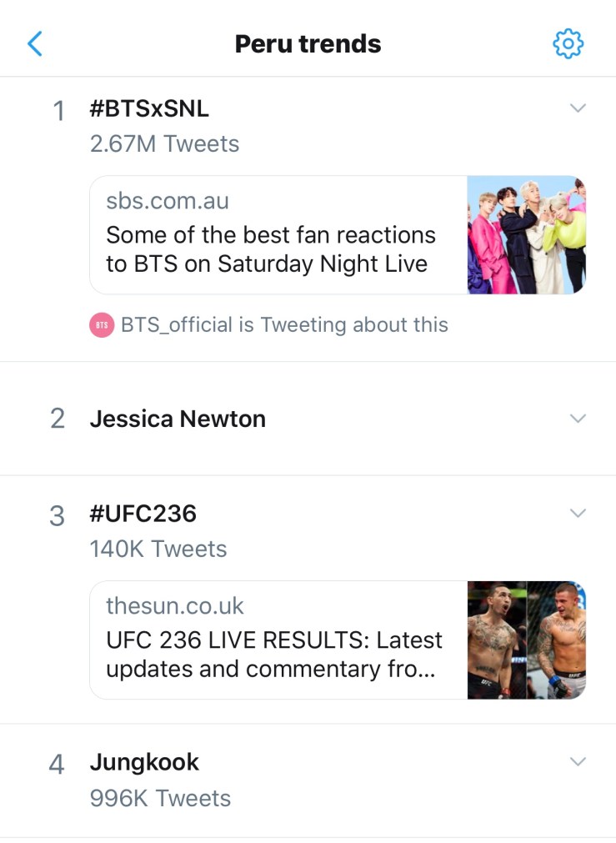Tap "BTS_official is Tweeting about this"
The image size is (616, 843).
[x=284, y=325]
